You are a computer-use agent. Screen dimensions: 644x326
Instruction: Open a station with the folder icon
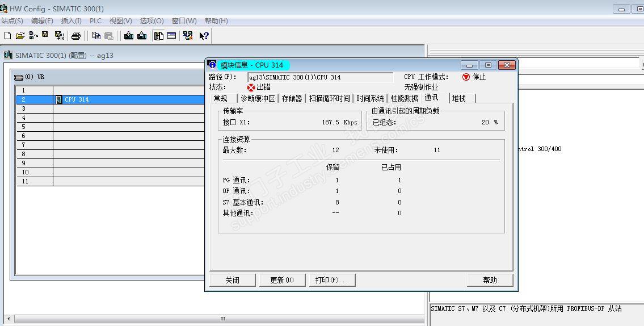click(20, 36)
